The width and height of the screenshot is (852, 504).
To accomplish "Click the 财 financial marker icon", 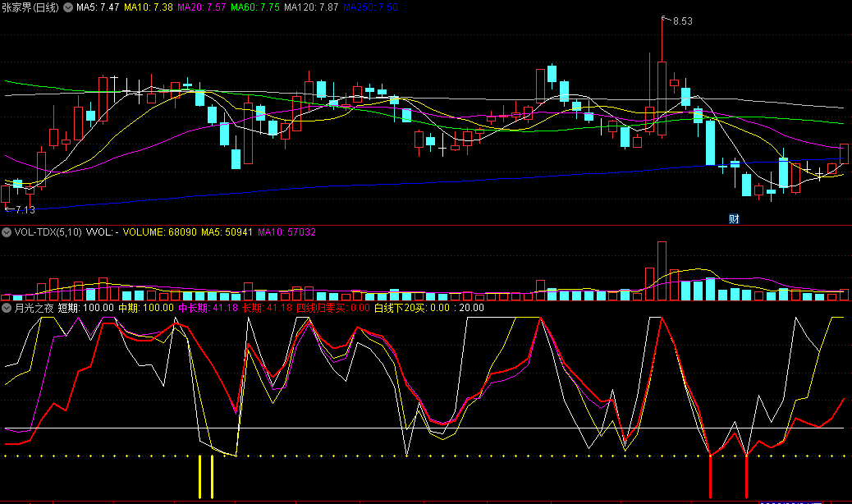I will point(734,219).
